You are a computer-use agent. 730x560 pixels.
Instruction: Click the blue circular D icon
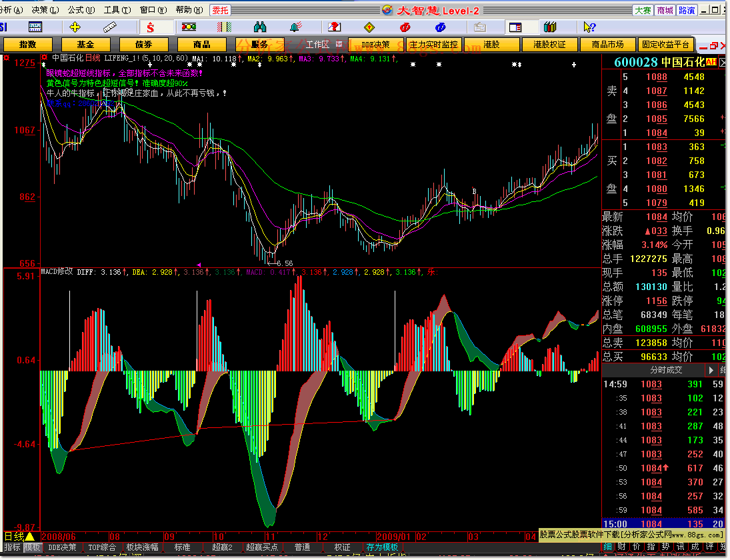(441, 27)
